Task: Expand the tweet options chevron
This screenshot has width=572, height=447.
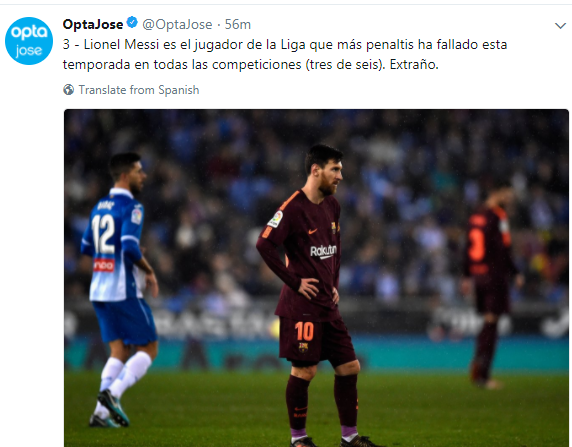Action: click(x=560, y=26)
